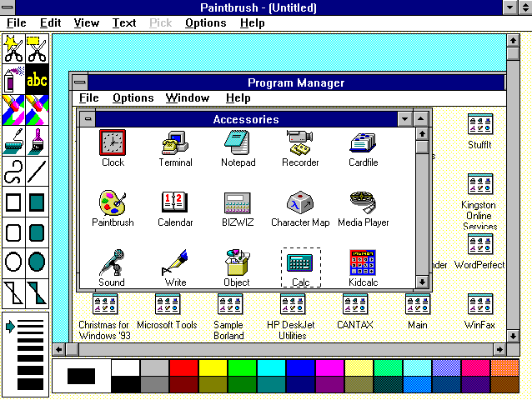
Task: Select the abc Text tool
Action: click(x=37, y=79)
